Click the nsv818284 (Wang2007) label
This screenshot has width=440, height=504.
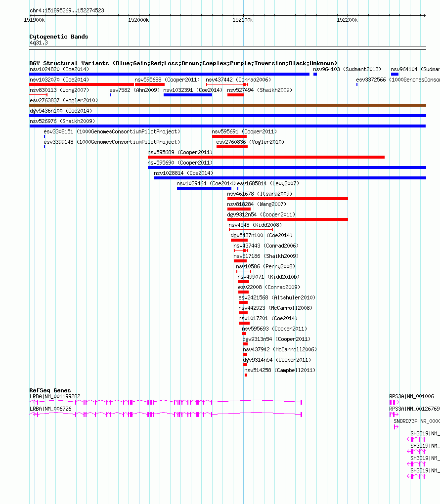(x=257, y=204)
